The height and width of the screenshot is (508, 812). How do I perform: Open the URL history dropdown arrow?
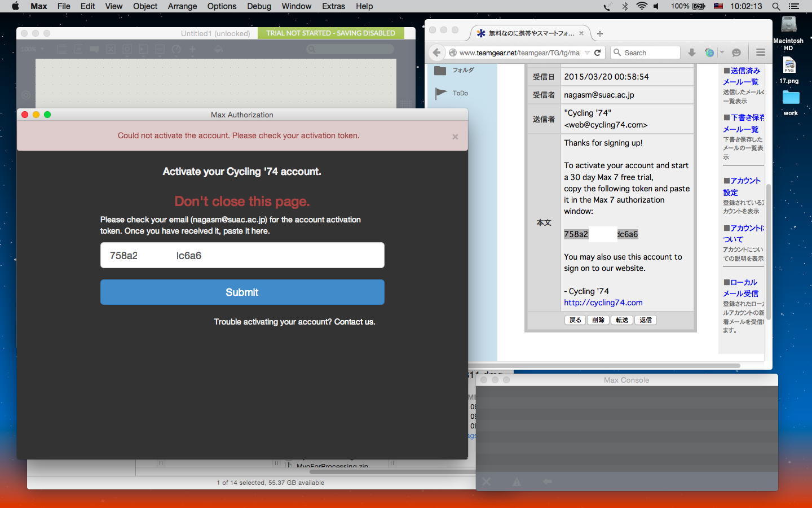click(x=587, y=52)
